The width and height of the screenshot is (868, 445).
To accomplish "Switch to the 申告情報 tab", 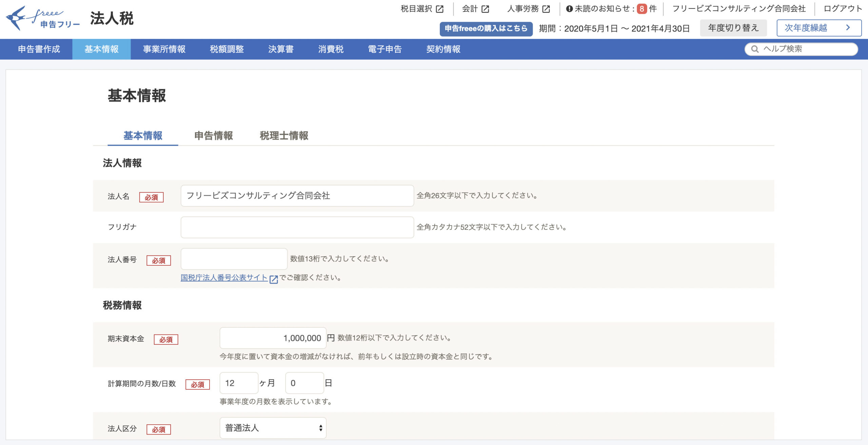I will point(214,136).
